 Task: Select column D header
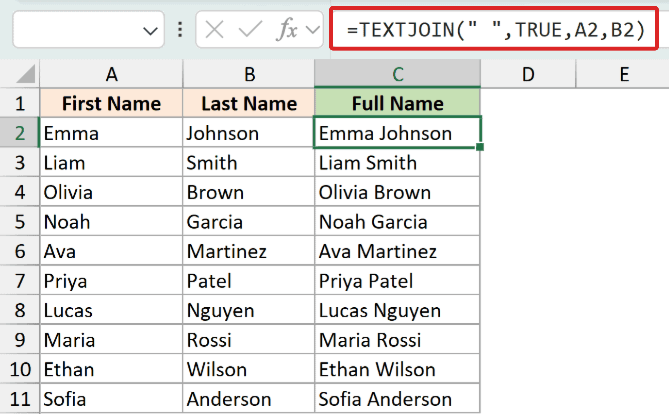pos(528,74)
